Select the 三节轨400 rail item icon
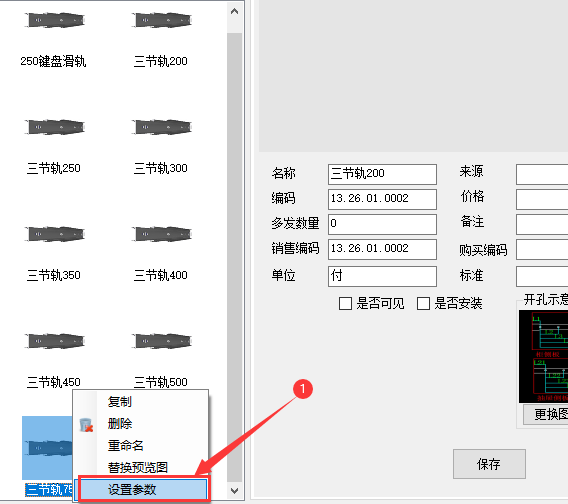The width and height of the screenshot is (568, 504). coord(162,234)
